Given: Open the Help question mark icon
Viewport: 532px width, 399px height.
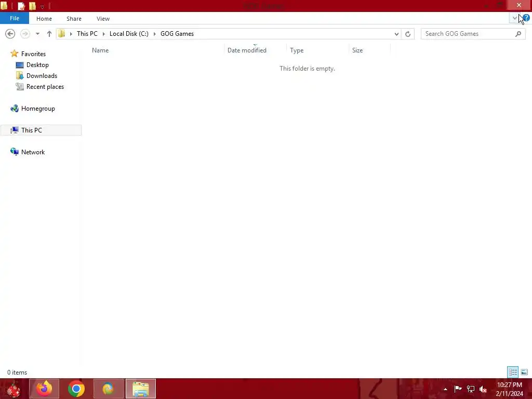Looking at the screenshot, I should pos(526,18).
